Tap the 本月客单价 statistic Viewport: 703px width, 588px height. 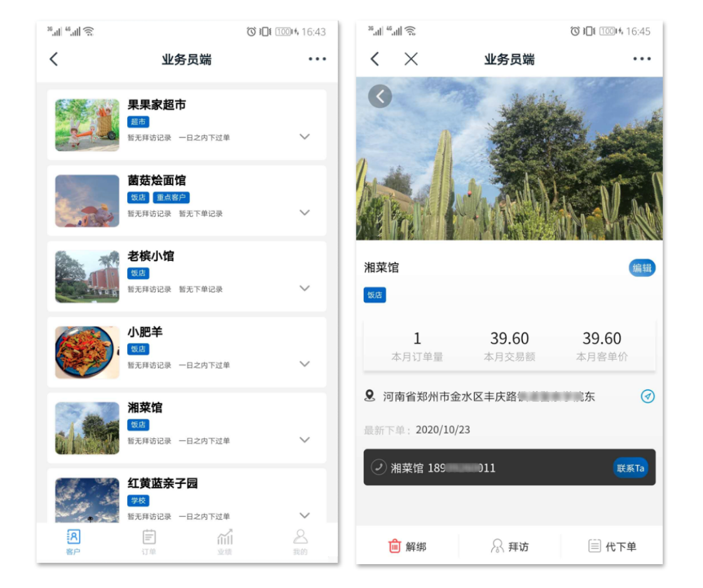point(602,346)
